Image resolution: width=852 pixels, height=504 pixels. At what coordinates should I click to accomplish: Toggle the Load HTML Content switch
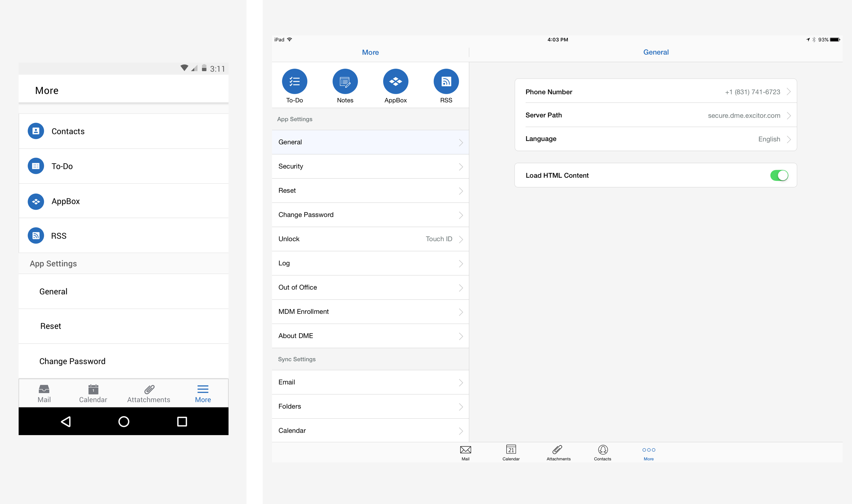779,175
